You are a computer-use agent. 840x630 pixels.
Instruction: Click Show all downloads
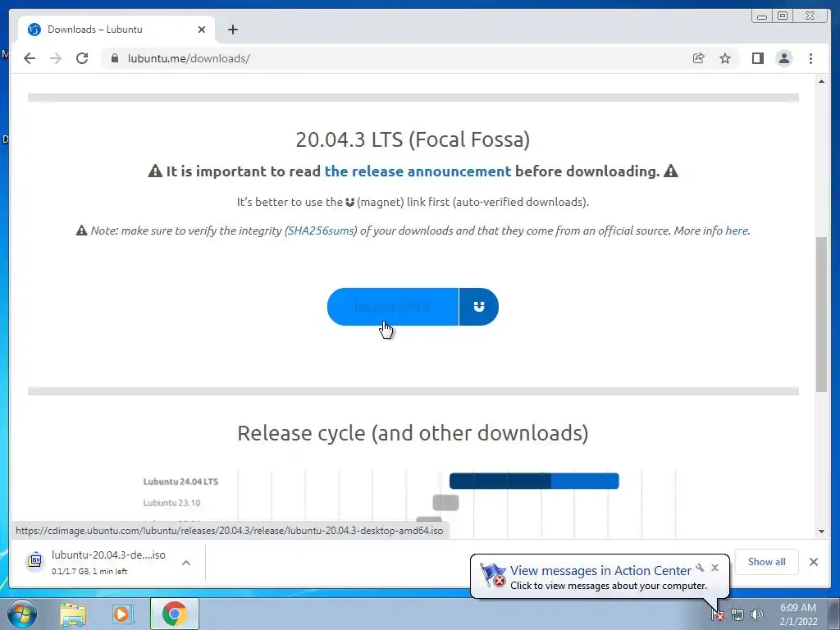pyautogui.click(x=767, y=562)
